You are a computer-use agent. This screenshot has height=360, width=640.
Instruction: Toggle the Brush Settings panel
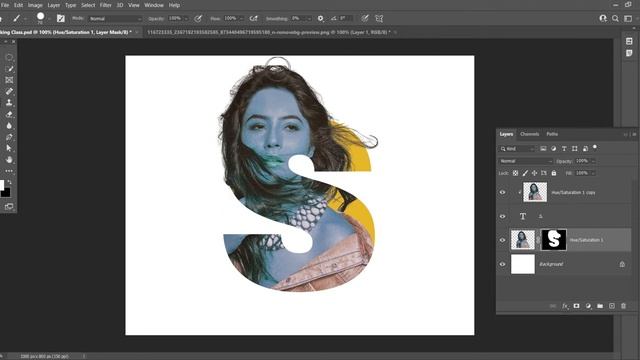click(x=61, y=18)
